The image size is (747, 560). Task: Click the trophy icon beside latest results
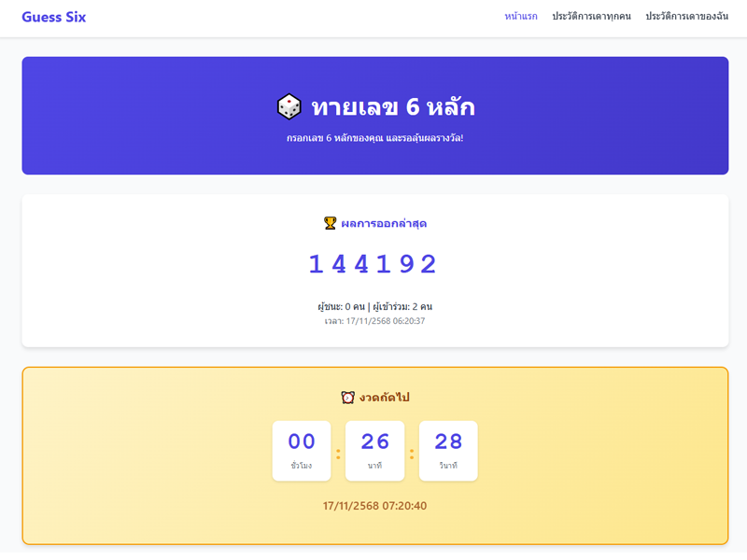coord(330,223)
